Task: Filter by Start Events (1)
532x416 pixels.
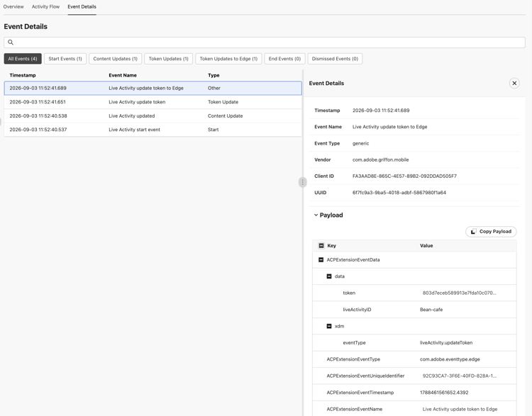Action: (x=65, y=59)
